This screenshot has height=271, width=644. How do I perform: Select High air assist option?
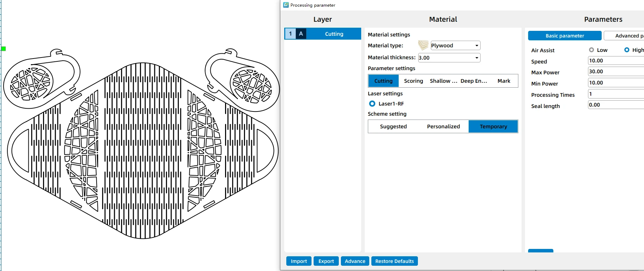[x=627, y=50]
